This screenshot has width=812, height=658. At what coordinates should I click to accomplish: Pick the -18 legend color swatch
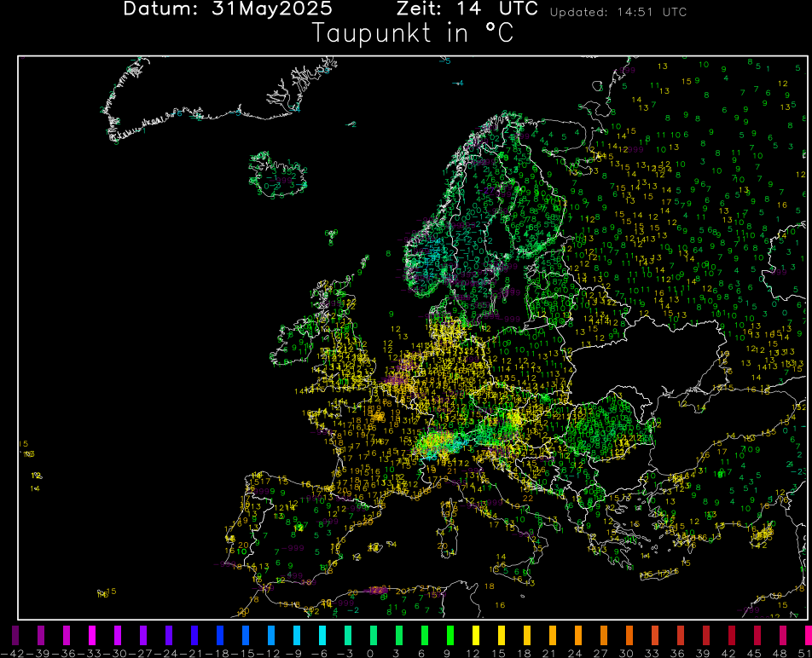point(220,635)
